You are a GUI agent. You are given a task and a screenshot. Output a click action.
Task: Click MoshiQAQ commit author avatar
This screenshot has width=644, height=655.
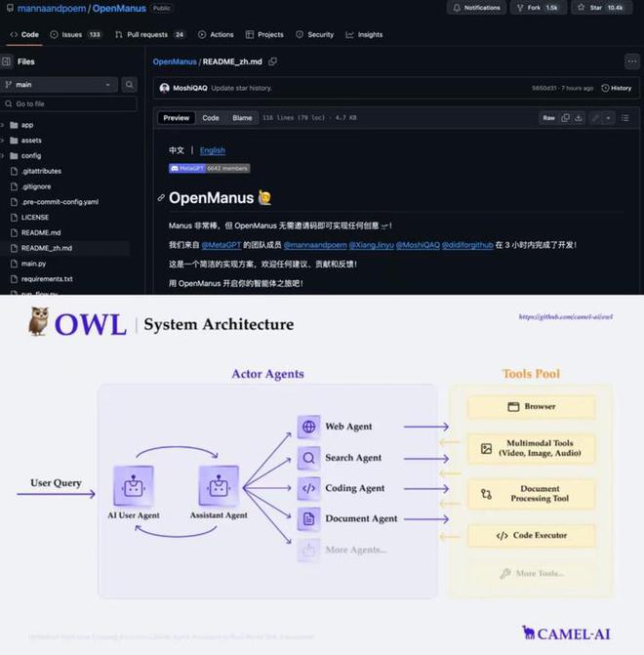pos(165,88)
